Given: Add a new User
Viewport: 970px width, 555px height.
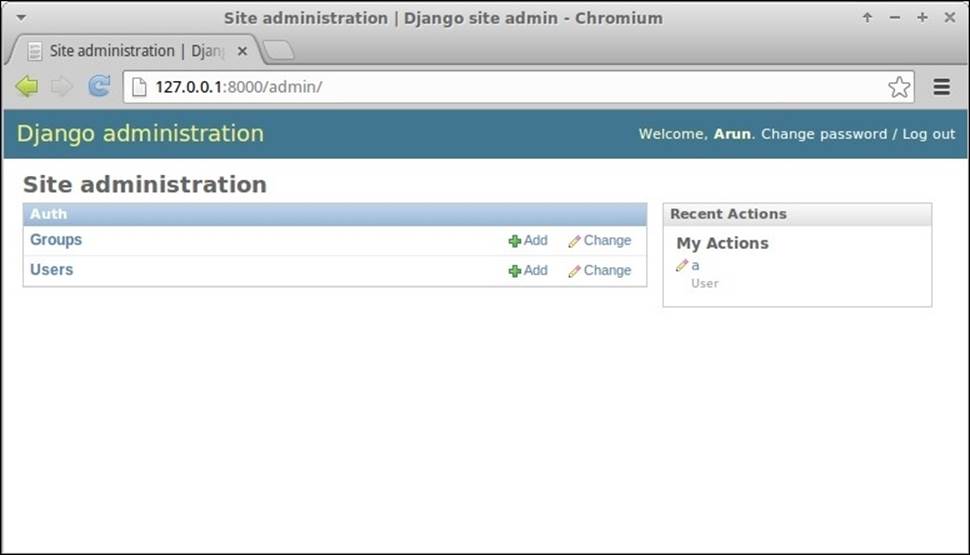Looking at the screenshot, I should tap(528, 270).
